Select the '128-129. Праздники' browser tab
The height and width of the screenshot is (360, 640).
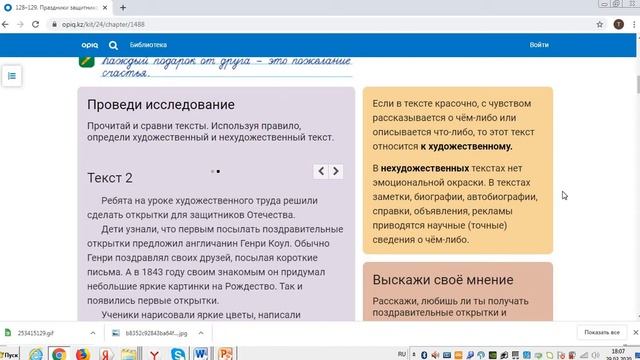55,7
